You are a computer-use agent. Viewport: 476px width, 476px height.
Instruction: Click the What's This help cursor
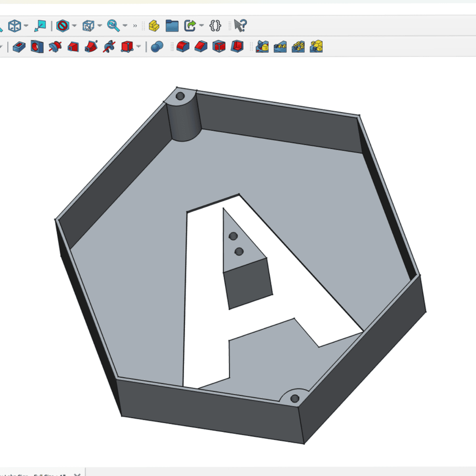(240, 26)
